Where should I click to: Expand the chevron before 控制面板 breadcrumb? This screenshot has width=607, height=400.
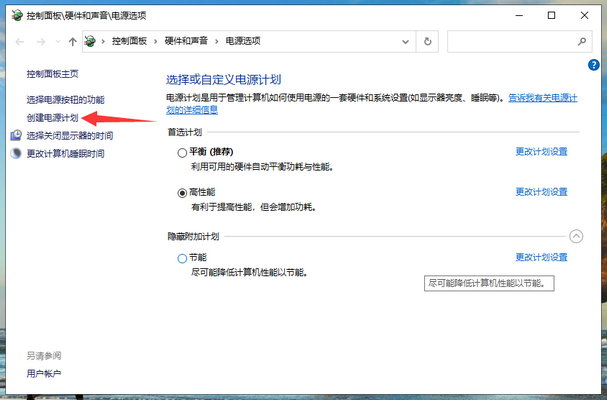pos(103,41)
